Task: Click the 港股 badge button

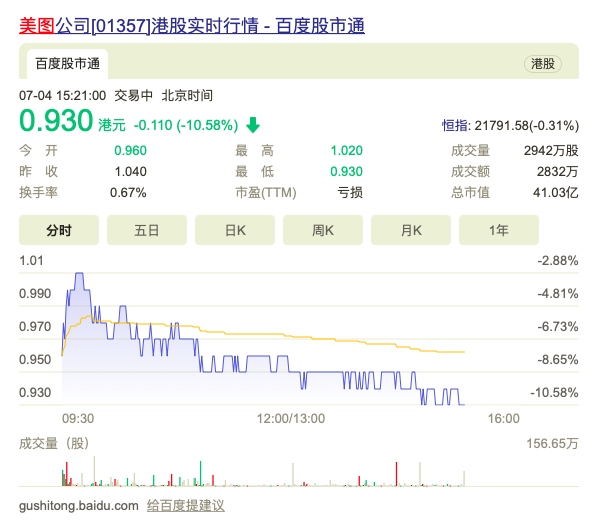Action: pos(542,63)
